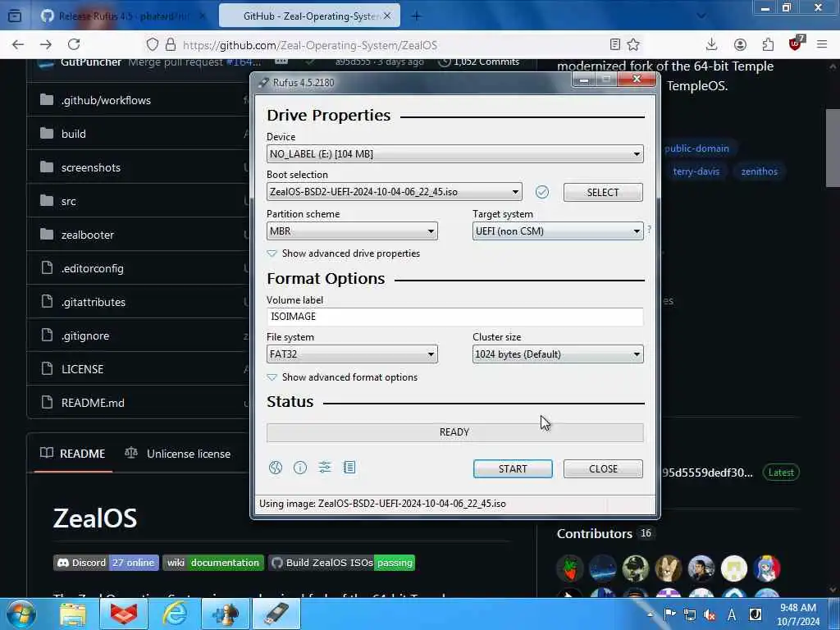Open the list all tabs chevron
This screenshot has height=630, width=840.
[701, 16]
